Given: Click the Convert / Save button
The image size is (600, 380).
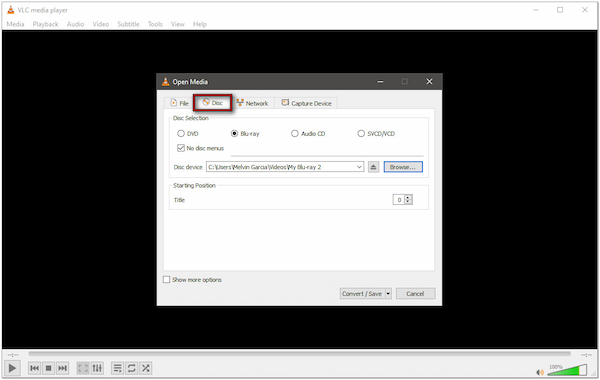Looking at the screenshot, I should (x=362, y=294).
